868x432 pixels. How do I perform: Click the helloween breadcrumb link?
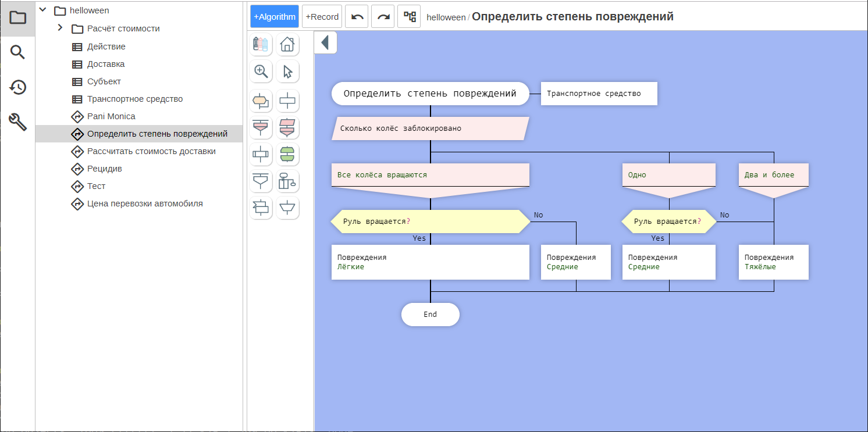tap(446, 17)
